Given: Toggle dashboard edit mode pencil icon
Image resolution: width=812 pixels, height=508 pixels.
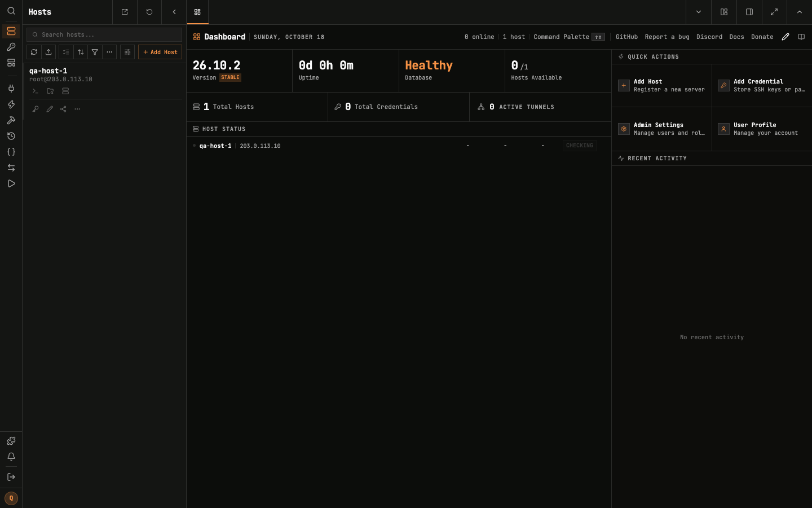Looking at the screenshot, I should pos(785,37).
